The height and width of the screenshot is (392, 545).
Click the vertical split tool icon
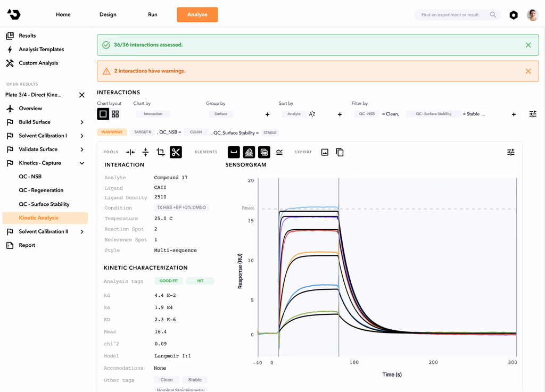click(x=145, y=152)
